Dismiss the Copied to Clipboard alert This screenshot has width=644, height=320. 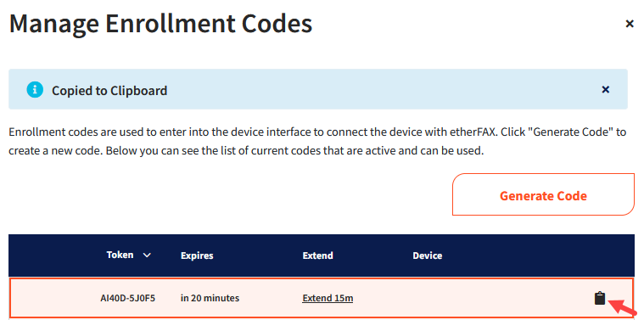click(x=605, y=90)
